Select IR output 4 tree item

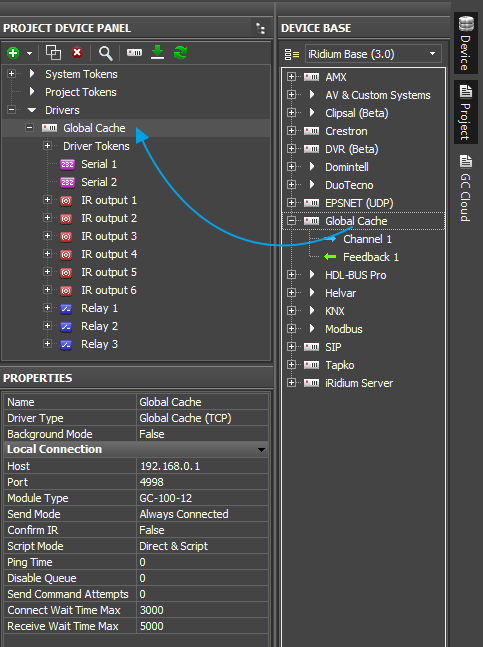coord(109,254)
